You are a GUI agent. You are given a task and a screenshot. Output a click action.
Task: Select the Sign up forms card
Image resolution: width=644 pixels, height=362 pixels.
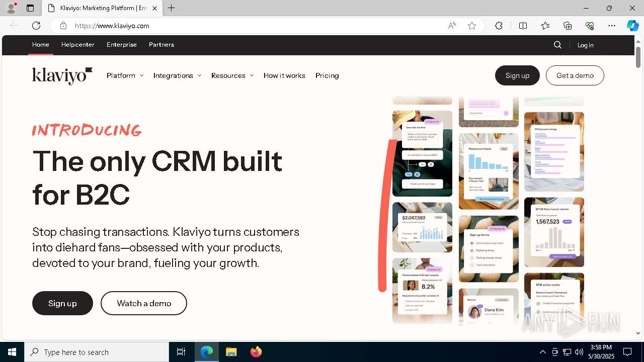(489, 249)
